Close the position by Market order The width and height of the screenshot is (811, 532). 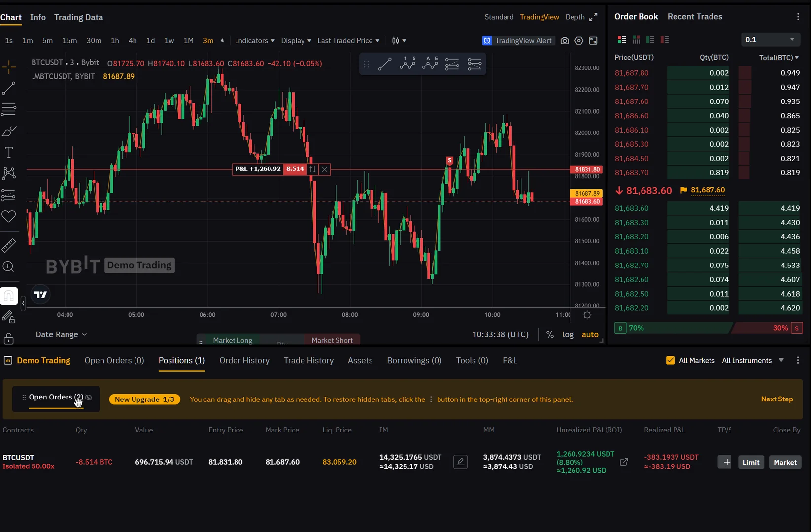coord(785,462)
